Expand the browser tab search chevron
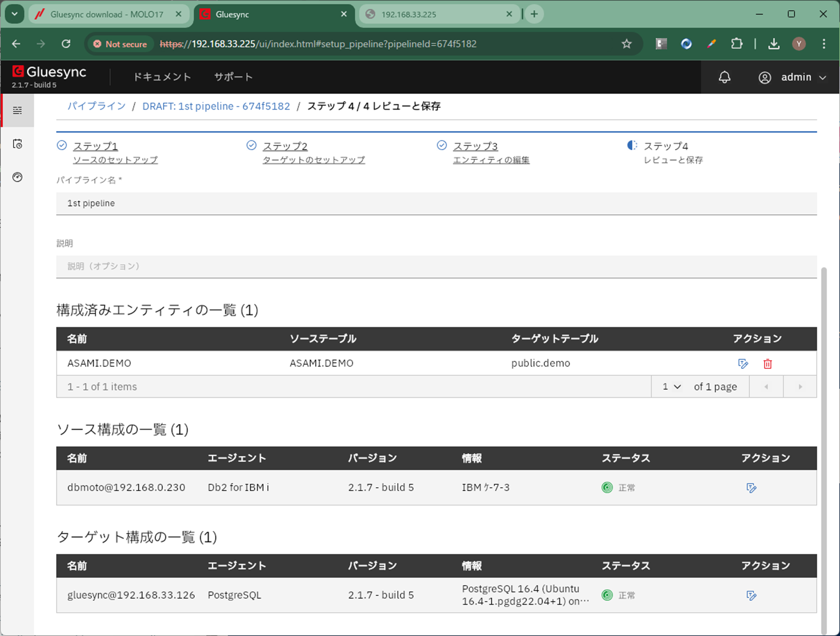Viewport: 840px width, 636px height. tap(14, 14)
